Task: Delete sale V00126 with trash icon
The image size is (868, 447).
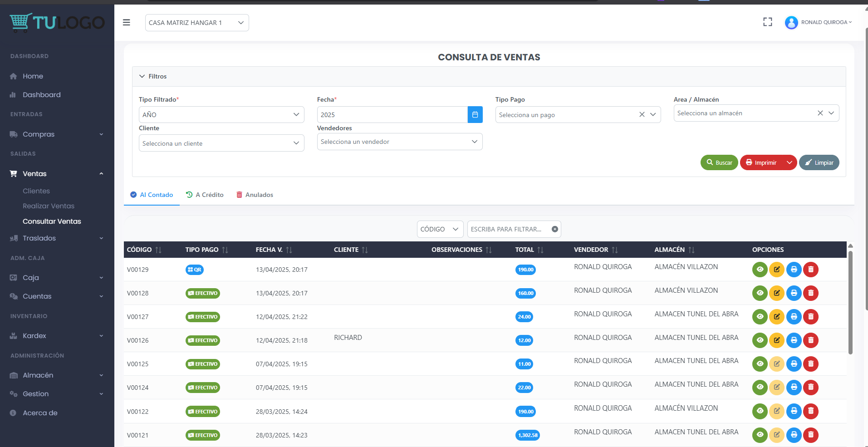Action: click(810, 340)
